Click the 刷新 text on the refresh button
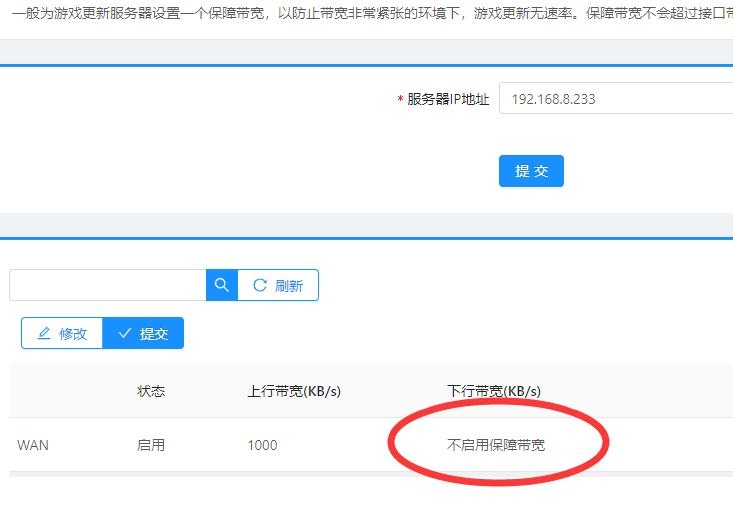 tap(288, 285)
